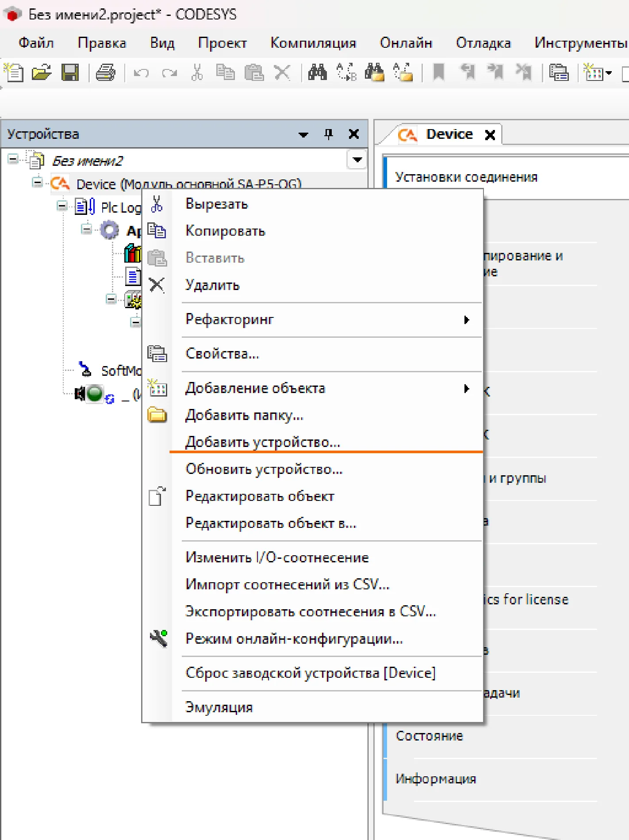Click the Paste clipboard icon in the toolbar
Image resolution: width=629 pixels, height=840 pixels.
pyautogui.click(x=254, y=72)
